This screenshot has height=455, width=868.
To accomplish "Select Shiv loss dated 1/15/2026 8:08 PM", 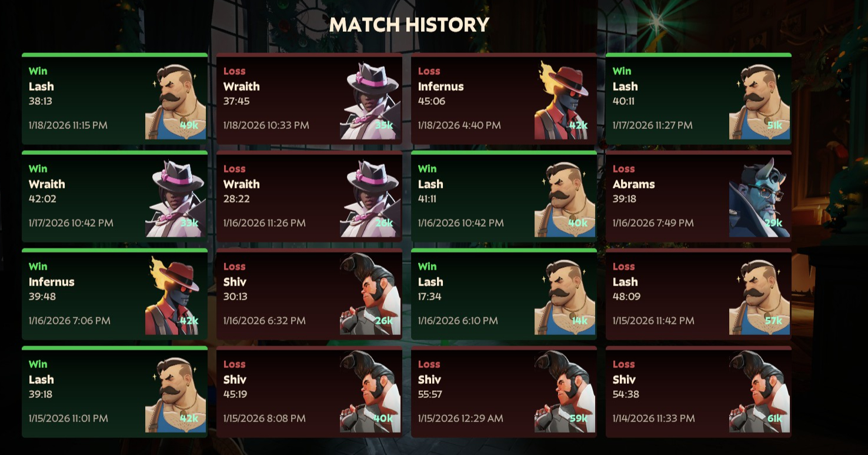I will 309,392.
